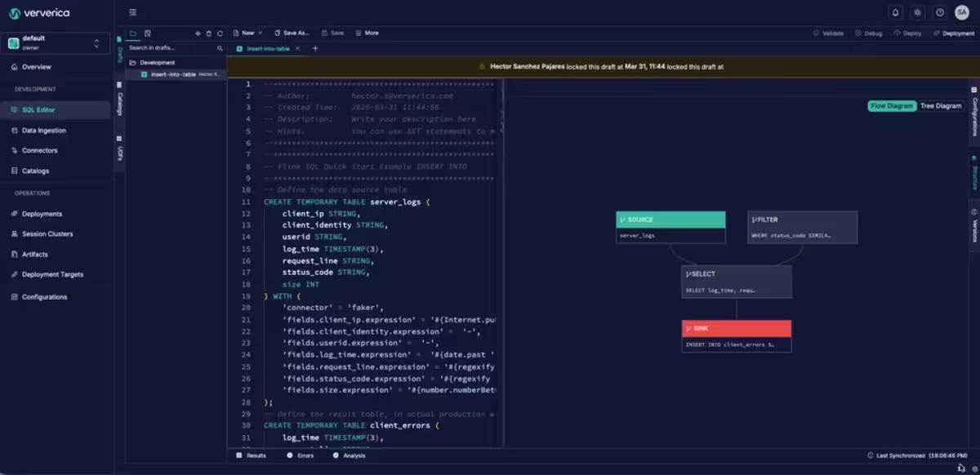980x475 pixels.
Task: Select the insert-into-table draft in tree
Action: [x=176, y=74]
